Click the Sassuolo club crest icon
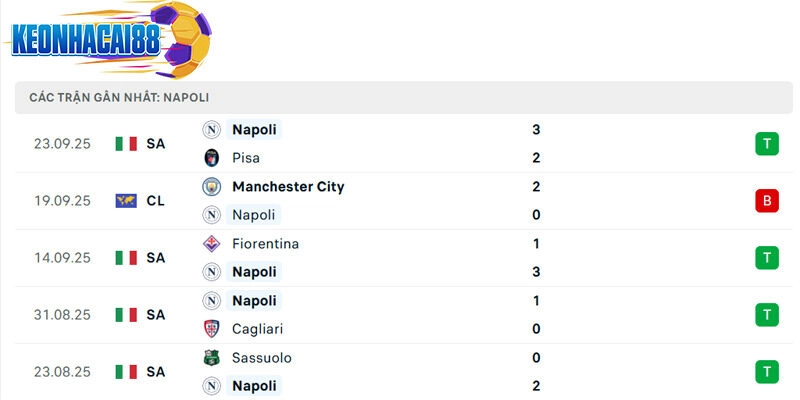The image size is (800, 400). 211,358
